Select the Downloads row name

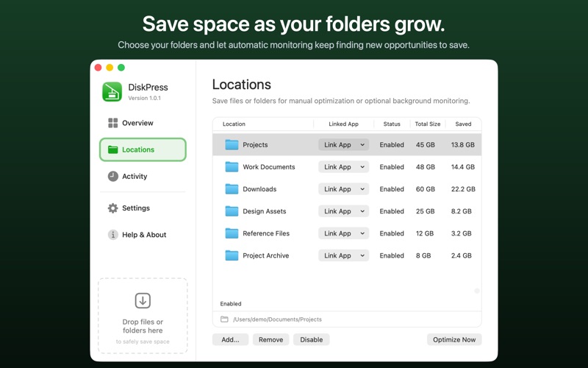coord(259,189)
